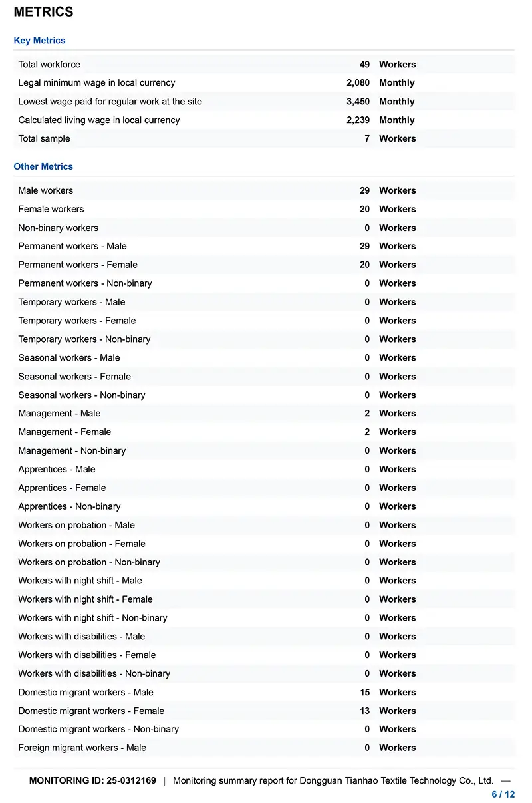Click Domestic migrant workers - Male value 15
This screenshot has height=803, width=532.
pos(364,692)
